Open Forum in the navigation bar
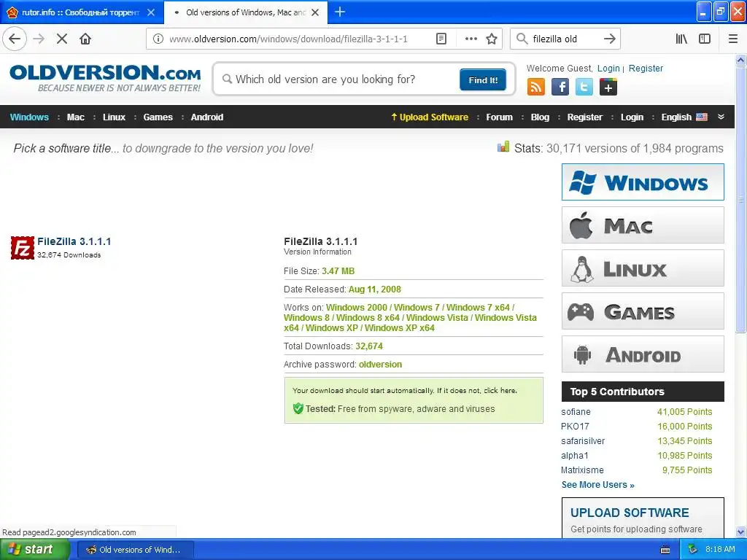The image size is (747, 560). click(499, 117)
